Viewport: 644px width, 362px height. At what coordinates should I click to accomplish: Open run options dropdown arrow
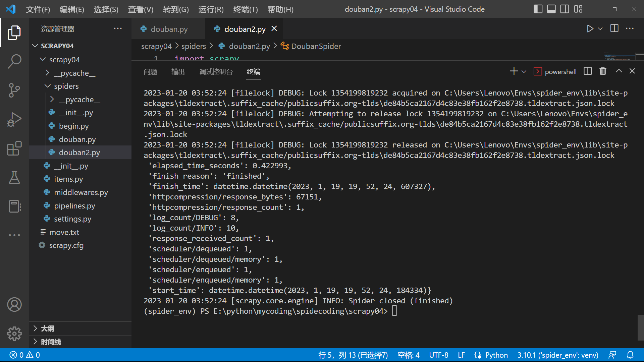click(600, 29)
